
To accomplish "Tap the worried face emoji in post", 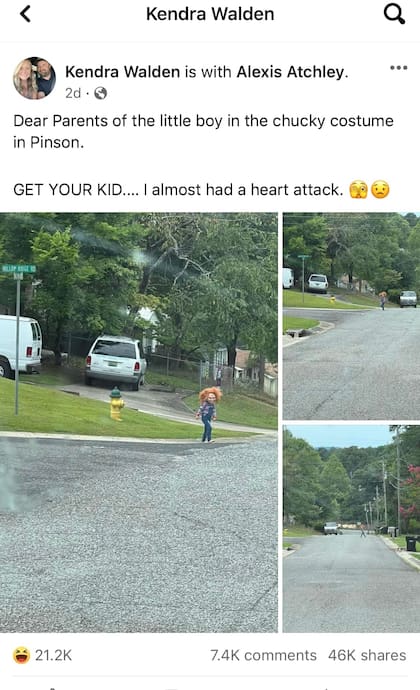I will click(380, 190).
